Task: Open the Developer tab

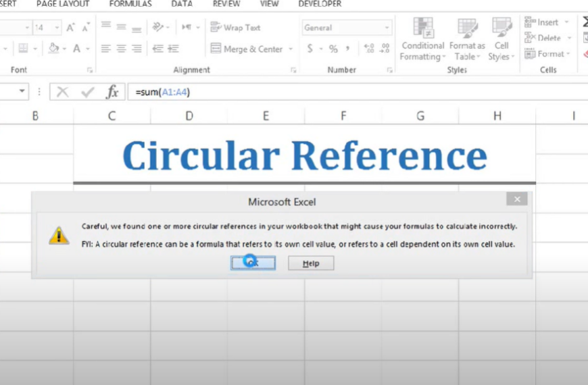Action: coord(320,4)
